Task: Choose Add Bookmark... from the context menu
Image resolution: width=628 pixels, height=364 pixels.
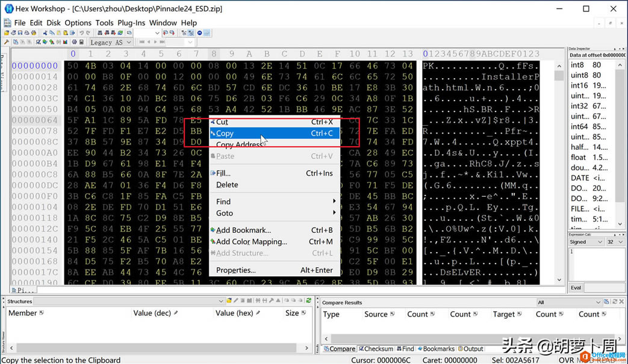Action: (x=275, y=230)
